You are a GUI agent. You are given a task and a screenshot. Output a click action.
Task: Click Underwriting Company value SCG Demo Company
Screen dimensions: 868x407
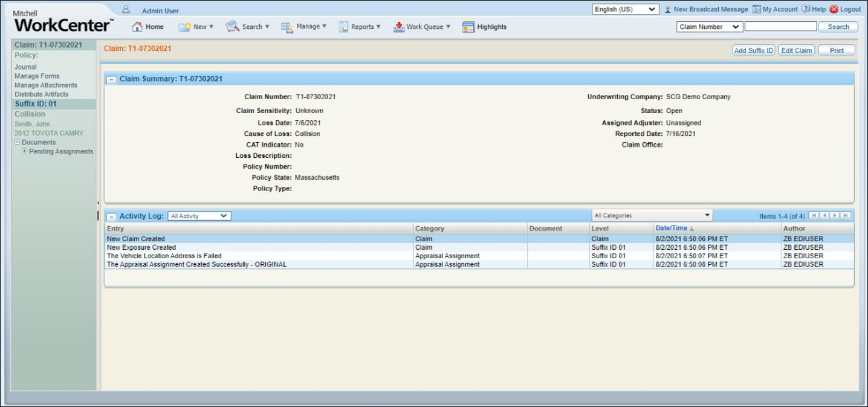[698, 97]
